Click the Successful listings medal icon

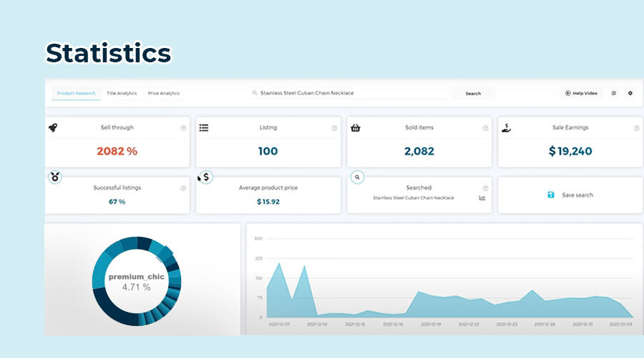click(x=54, y=177)
